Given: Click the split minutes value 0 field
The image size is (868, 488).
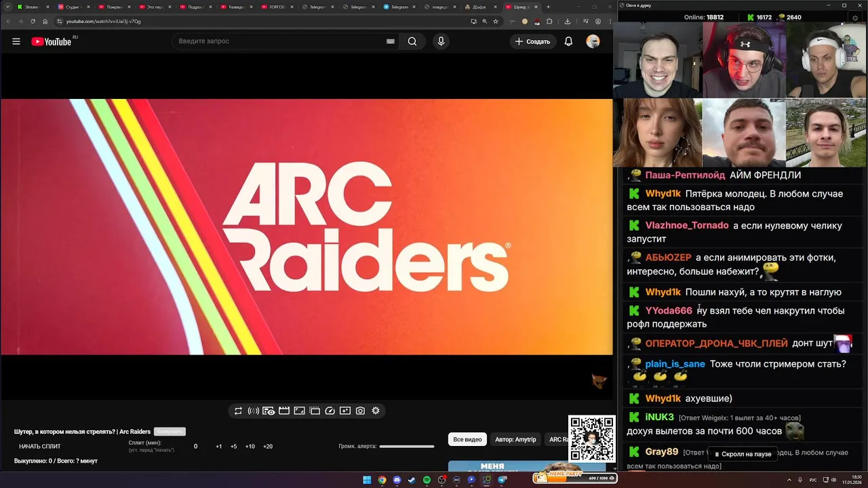Looking at the screenshot, I should [196, 447].
